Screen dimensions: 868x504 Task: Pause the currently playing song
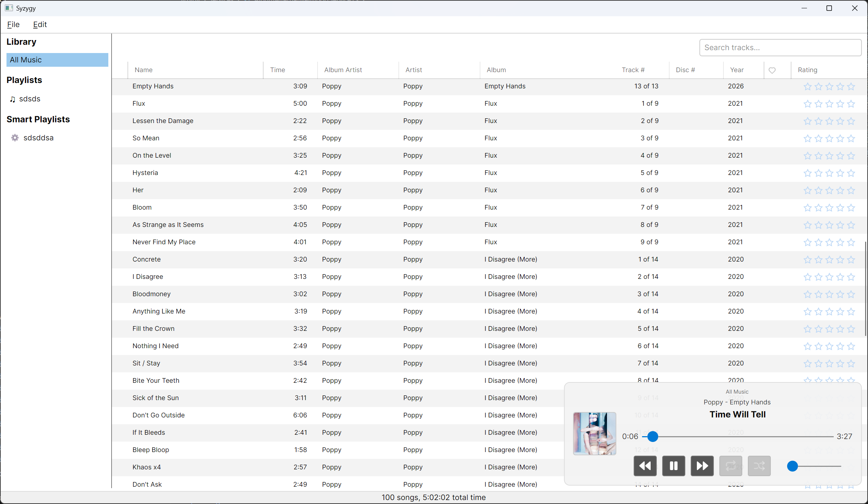pos(673,466)
